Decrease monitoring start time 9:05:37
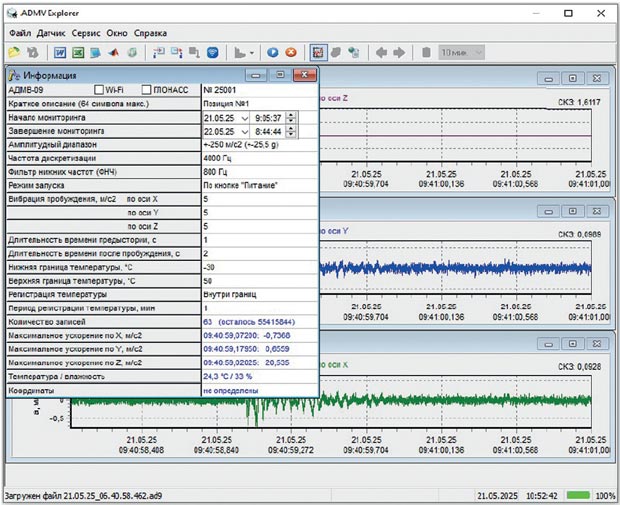The width and height of the screenshot is (620, 505). click(x=291, y=121)
